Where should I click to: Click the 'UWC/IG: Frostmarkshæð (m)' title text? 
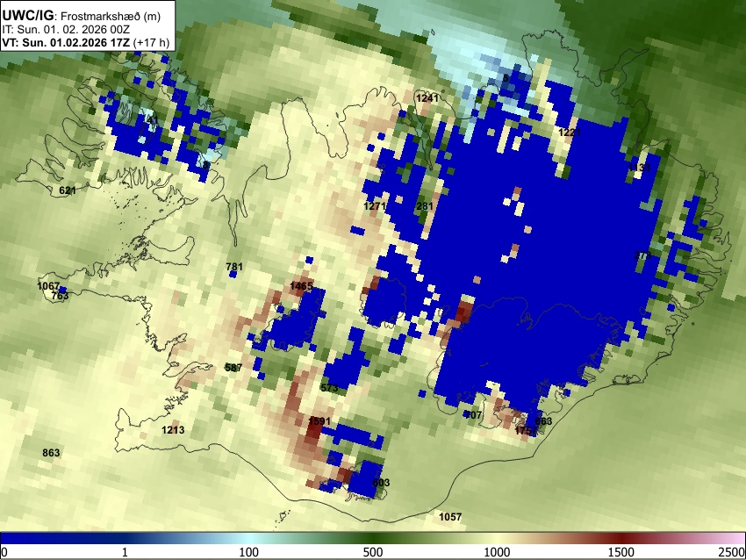(x=82, y=16)
